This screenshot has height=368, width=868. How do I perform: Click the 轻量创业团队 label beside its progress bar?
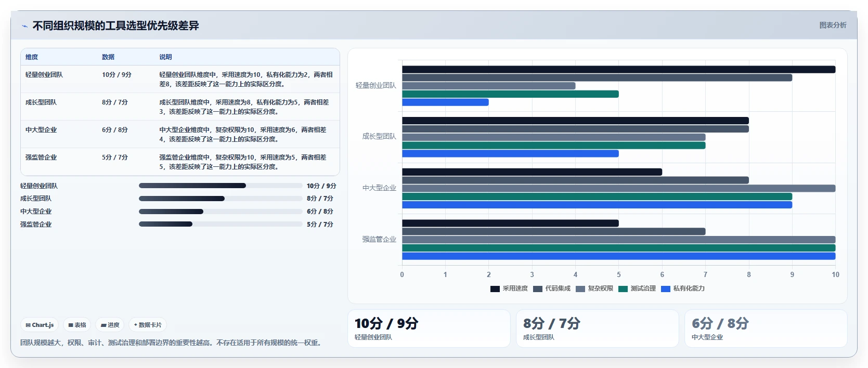pos(39,186)
